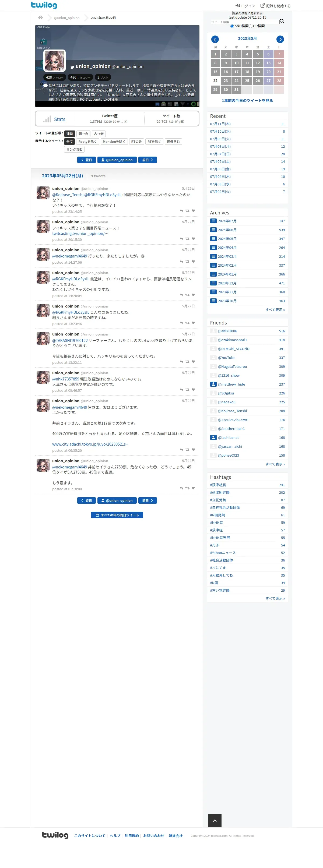Image resolution: width=323 pixels, height=868 pixels.
Task: Go to next month in calendar
Action: pyautogui.click(x=280, y=39)
